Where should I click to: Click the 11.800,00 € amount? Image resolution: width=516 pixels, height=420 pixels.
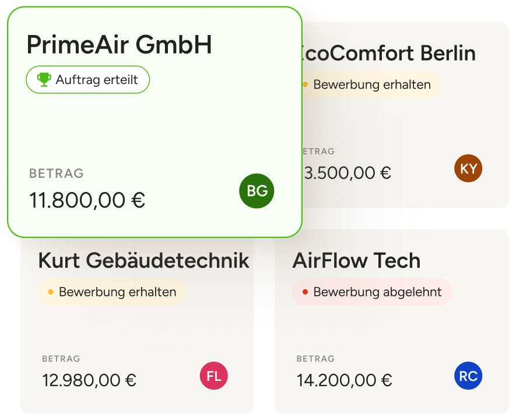87,200
